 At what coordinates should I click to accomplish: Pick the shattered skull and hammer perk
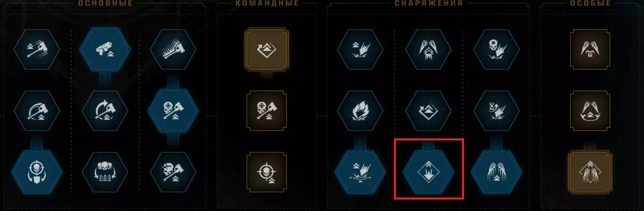click(173, 172)
